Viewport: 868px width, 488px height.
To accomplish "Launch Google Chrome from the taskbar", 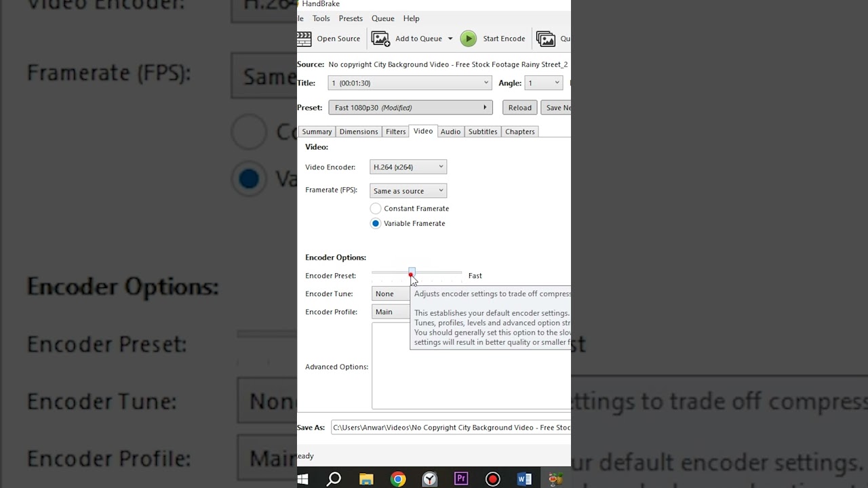I will point(398,479).
